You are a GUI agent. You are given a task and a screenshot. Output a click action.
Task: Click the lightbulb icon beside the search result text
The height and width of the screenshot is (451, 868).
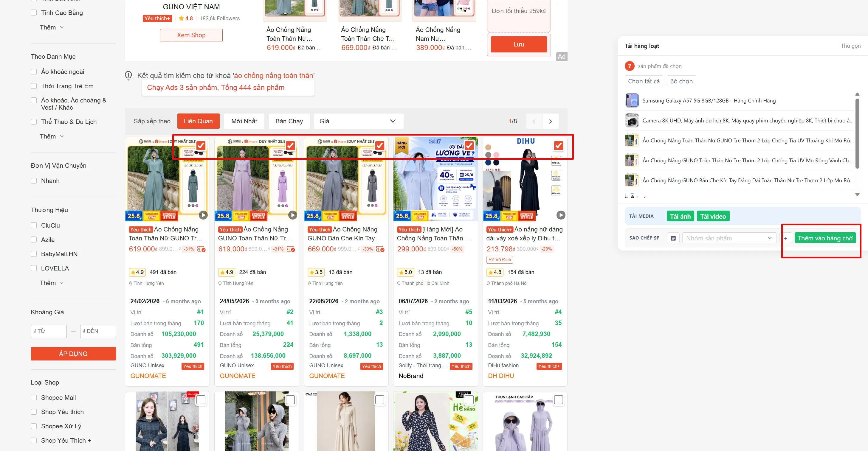pyautogui.click(x=128, y=76)
